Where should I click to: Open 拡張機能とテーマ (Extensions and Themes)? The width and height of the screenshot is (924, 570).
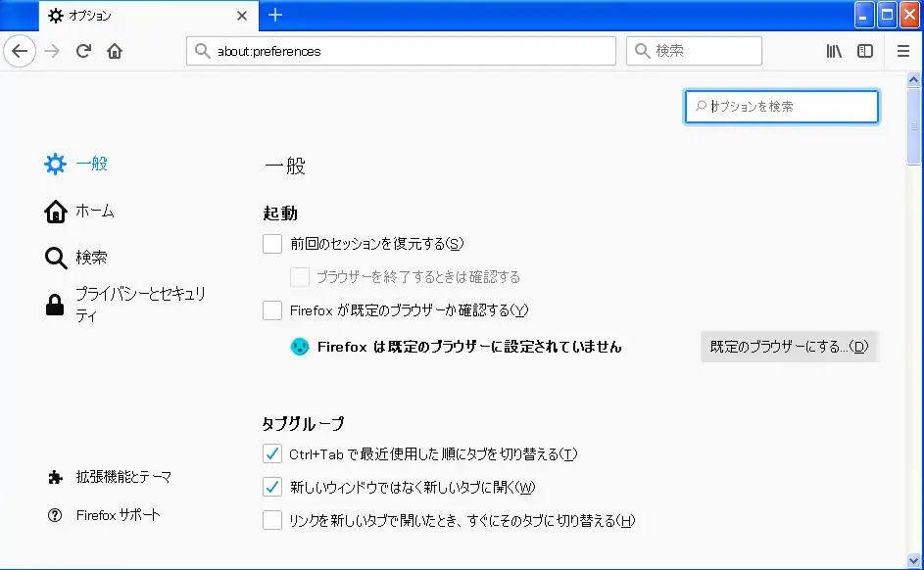pos(125,476)
